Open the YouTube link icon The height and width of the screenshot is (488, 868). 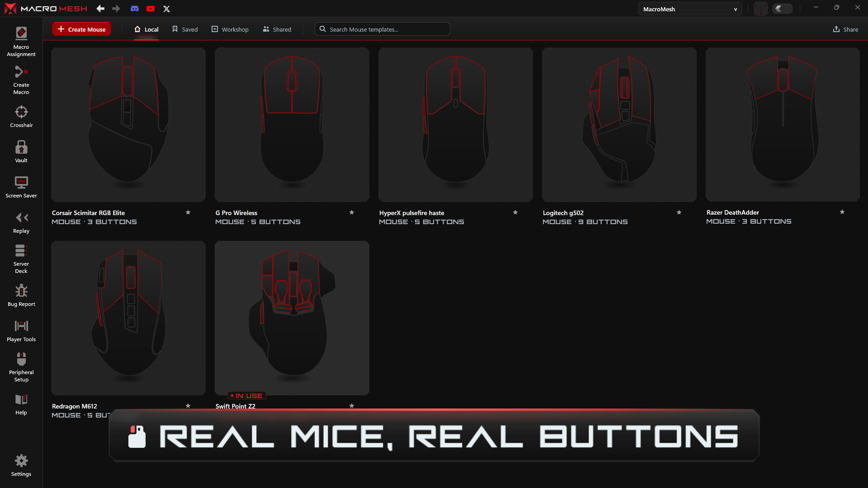coord(151,9)
